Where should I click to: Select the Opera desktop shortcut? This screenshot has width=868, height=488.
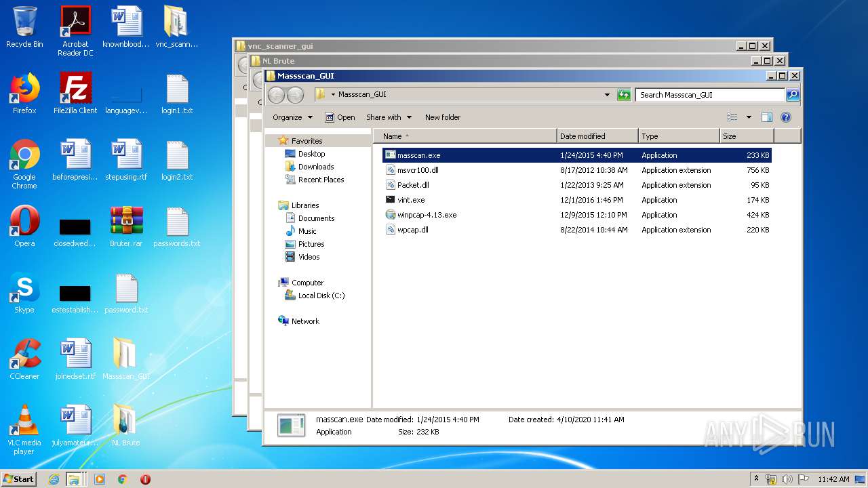(x=24, y=227)
